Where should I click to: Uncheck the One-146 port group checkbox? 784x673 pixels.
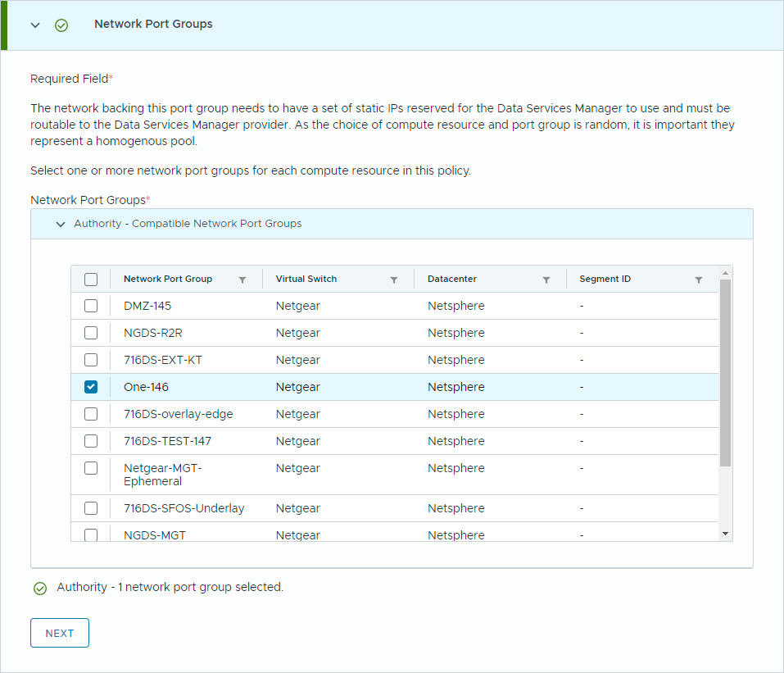[91, 387]
